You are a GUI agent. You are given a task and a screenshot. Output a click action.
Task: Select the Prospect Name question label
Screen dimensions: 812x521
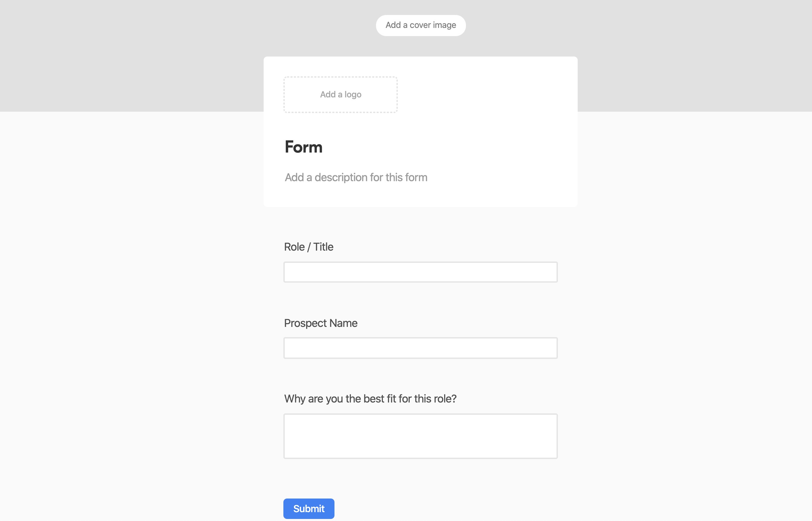tap(321, 323)
